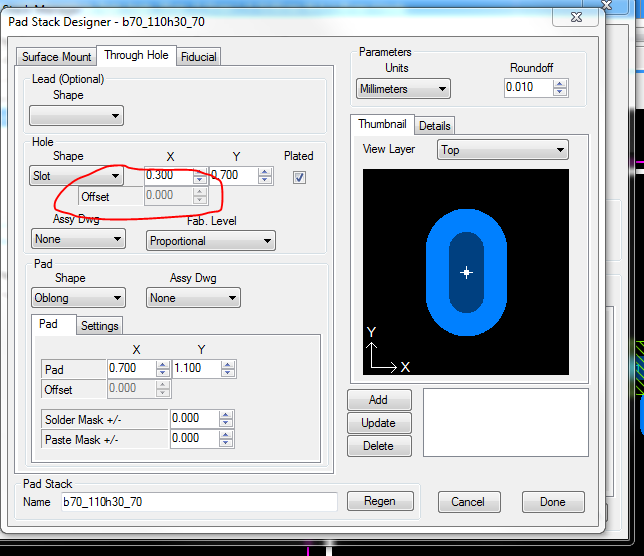Confirm with the Done button
Image resolution: width=644 pixels, height=556 pixels.
pos(552,502)
